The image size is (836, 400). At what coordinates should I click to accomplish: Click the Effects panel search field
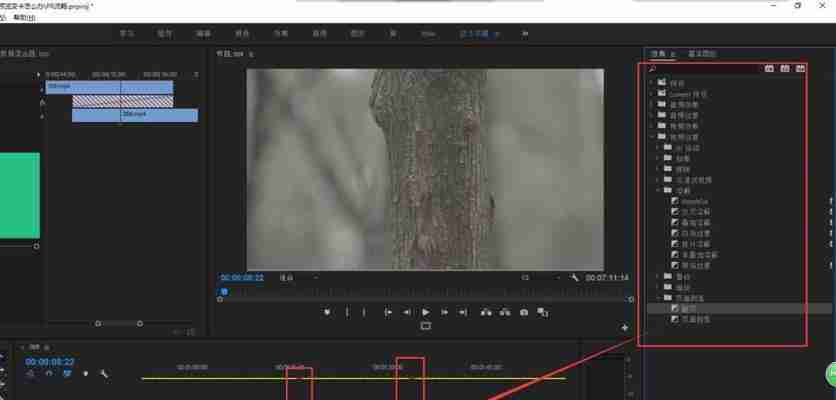coord(704,68)
